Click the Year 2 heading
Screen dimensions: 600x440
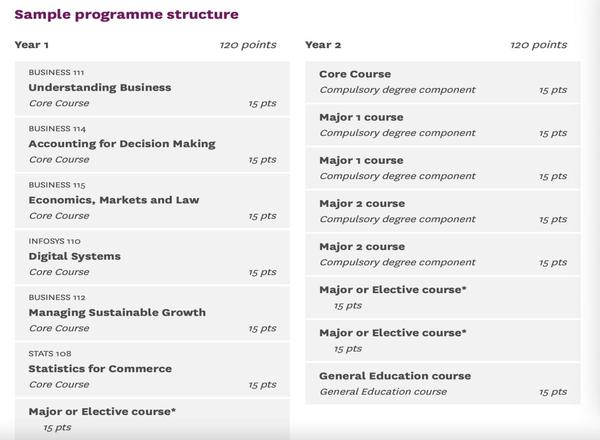pos(323,45)
